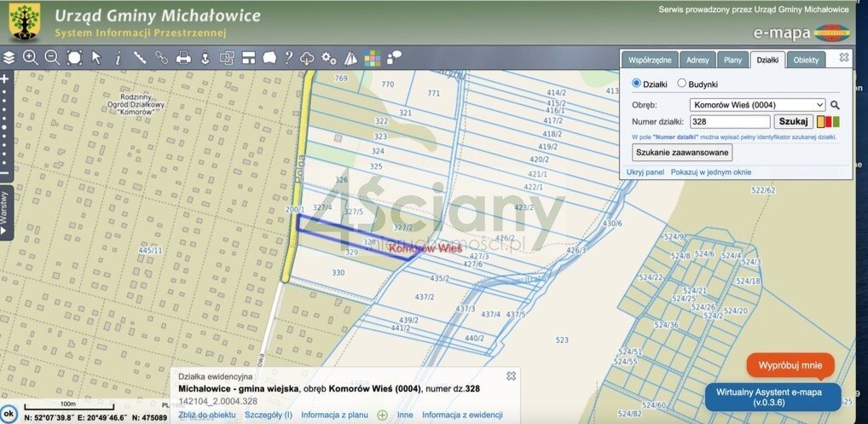This screenshot has height=424, width=868.
Task: Select the Budynki radio button
Action: pos(682,84)
